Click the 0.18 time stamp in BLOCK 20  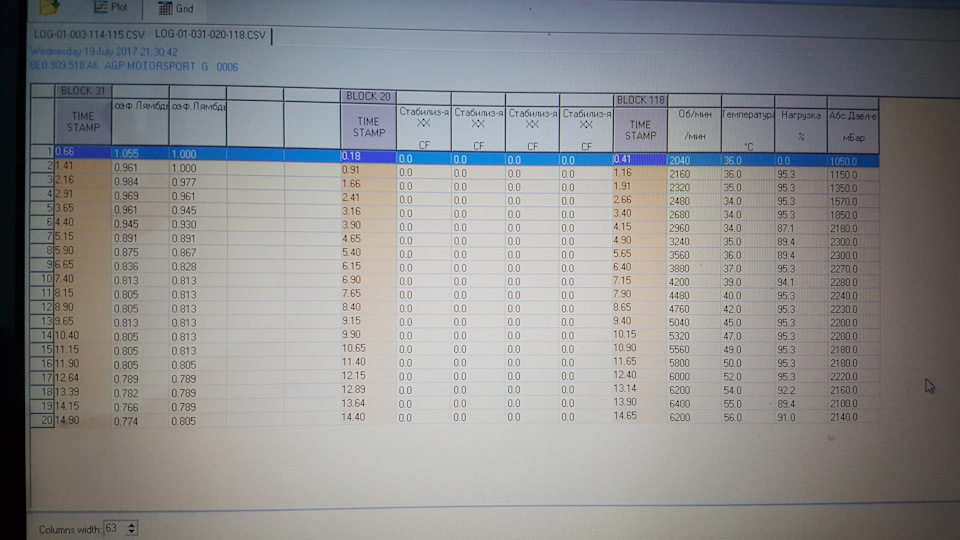point(368,156)
